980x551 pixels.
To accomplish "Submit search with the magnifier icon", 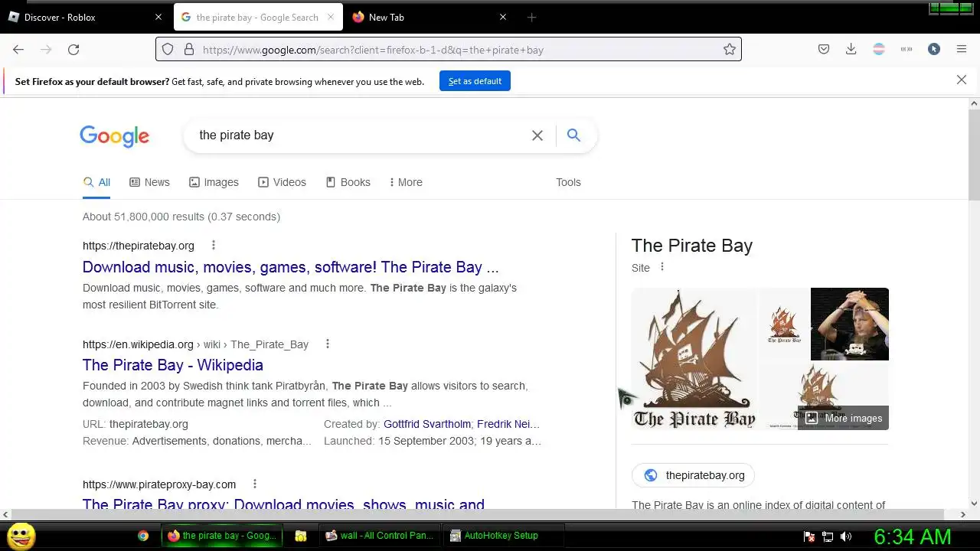I will (x=573, y=135).
